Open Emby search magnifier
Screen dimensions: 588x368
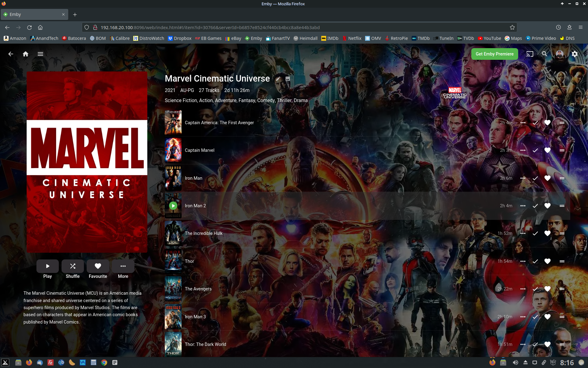(545, 54)
